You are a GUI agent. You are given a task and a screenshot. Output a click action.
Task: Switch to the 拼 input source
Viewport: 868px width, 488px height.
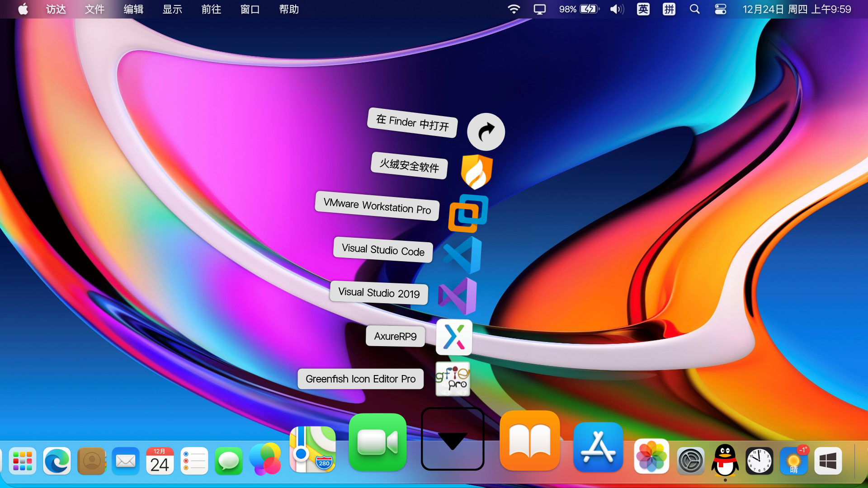click(x=669, y=9)
